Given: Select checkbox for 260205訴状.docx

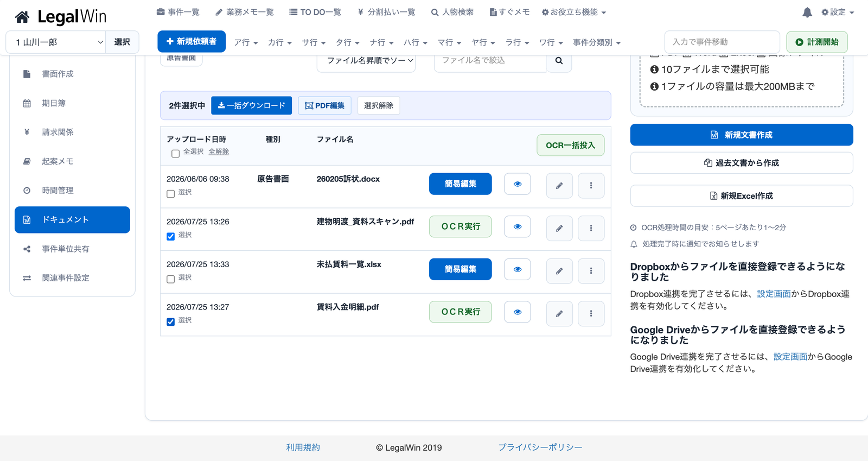Looking at the screenshot, I should click(x=170, y=194).
